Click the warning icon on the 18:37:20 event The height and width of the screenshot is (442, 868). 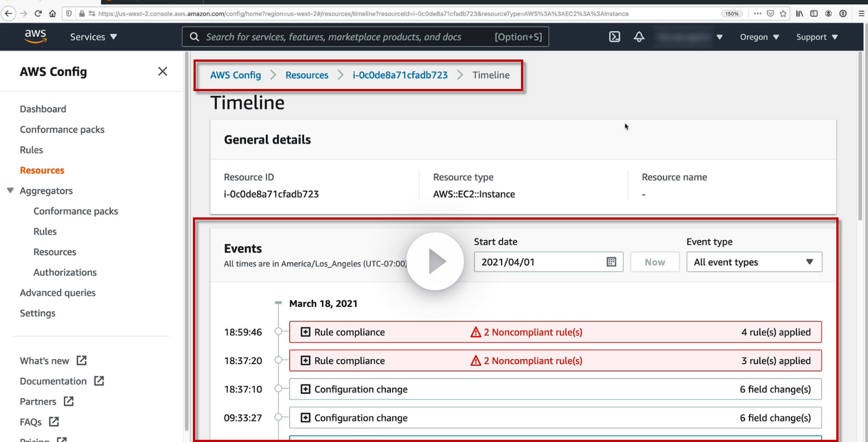click(x=475, y=360)
